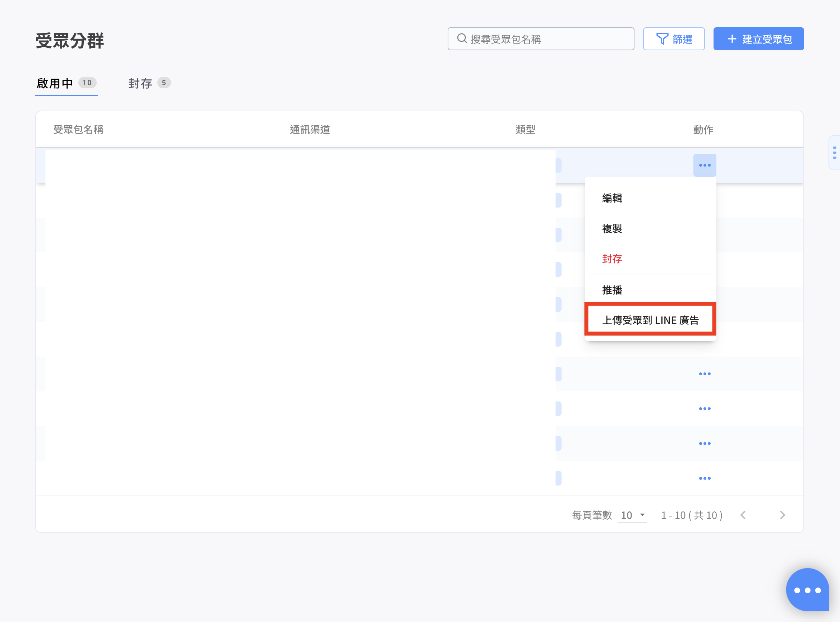Choose 推播 from the menu

612,290
